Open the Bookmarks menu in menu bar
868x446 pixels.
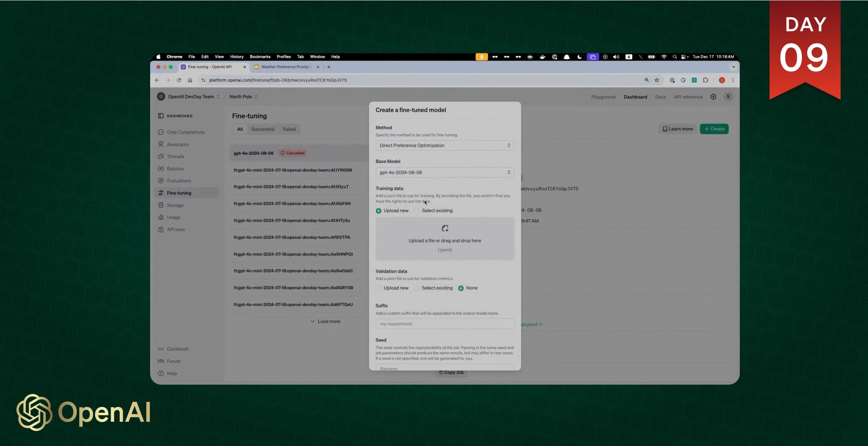(x=260, y=57)
